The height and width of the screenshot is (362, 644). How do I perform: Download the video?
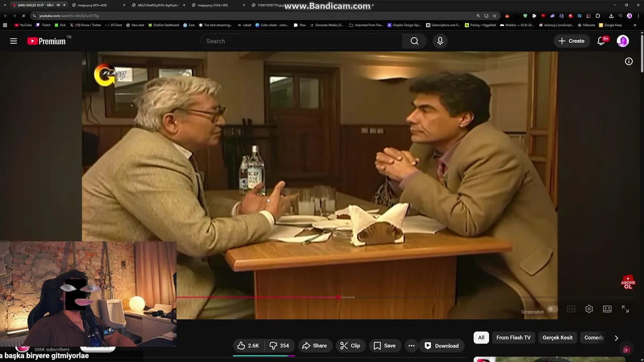[442, 345]
